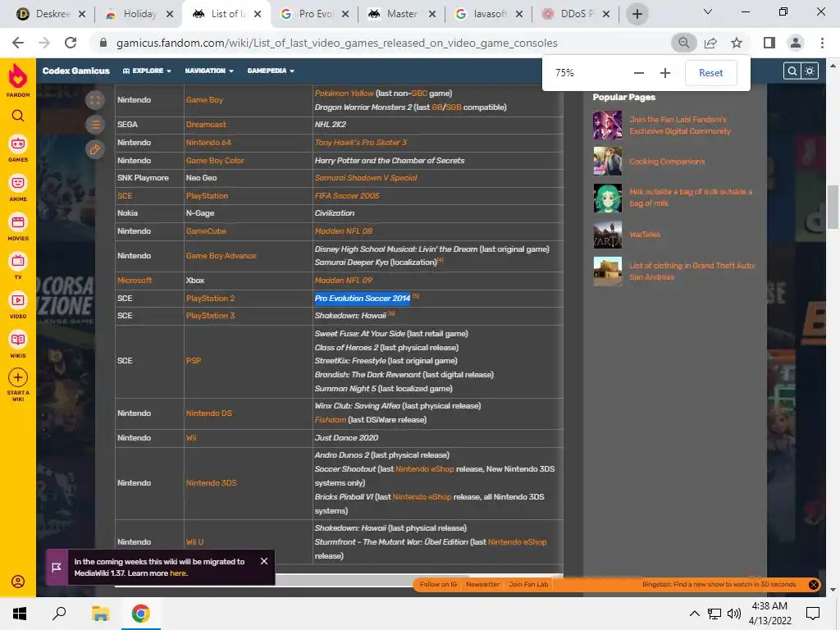Open the Cooking Companions popular page

[667, 162]
